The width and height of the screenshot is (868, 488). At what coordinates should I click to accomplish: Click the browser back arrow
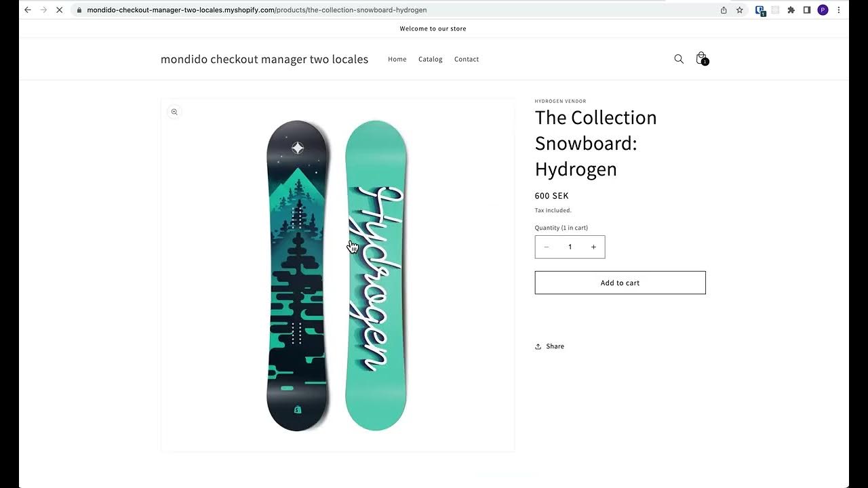coord(28,10)
